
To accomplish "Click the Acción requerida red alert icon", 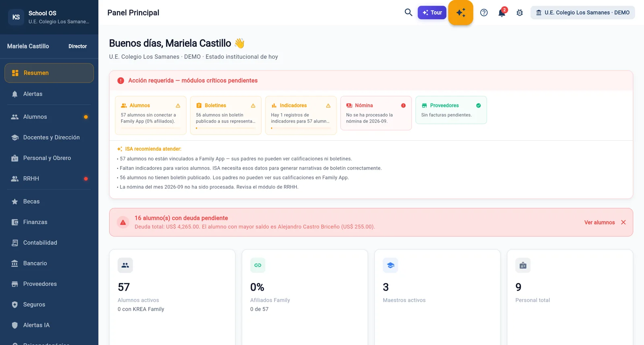I will (x=121, y=81).
